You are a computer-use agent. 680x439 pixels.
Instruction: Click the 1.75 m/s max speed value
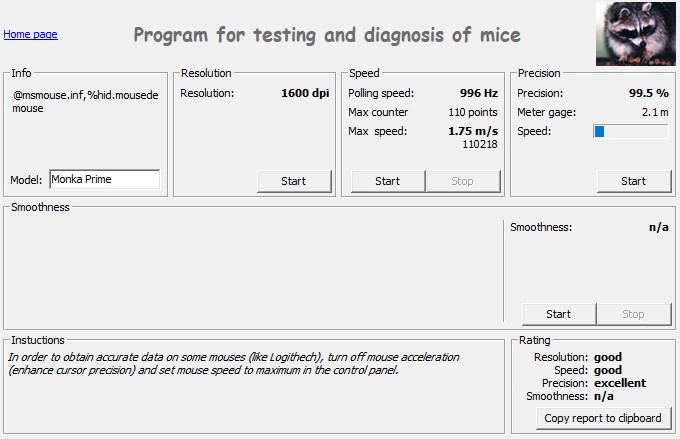tap(473, 131)
